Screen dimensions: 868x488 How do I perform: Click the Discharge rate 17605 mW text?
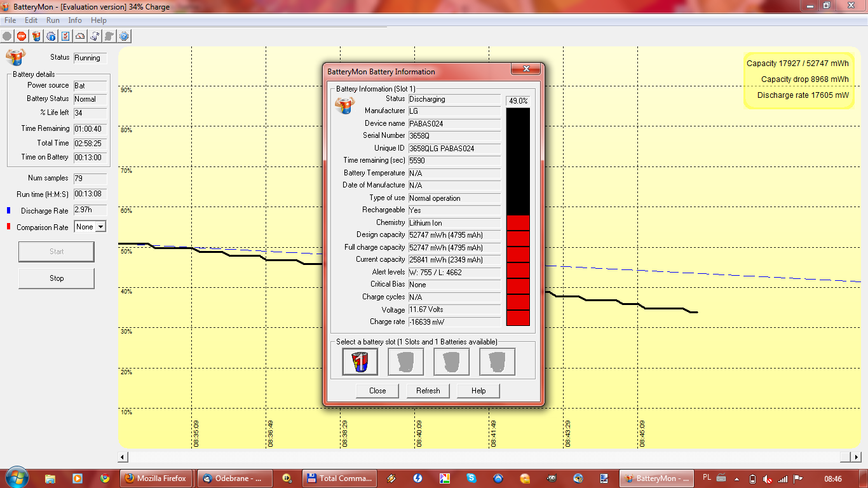click(803, 95)
